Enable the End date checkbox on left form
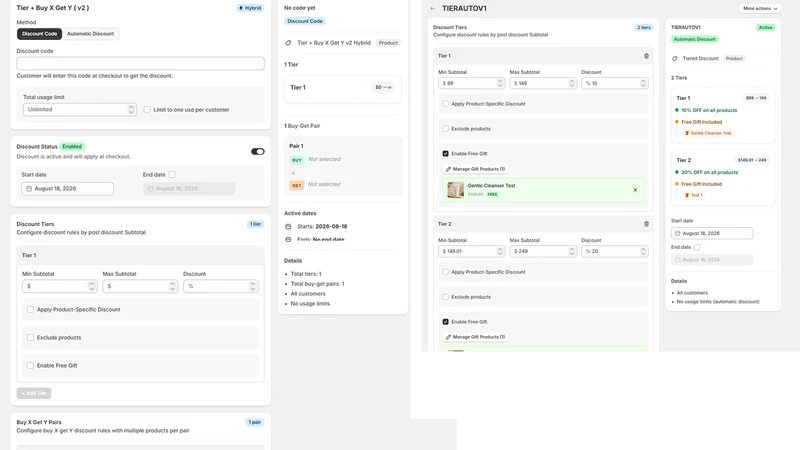 click(x=172, y=174)
